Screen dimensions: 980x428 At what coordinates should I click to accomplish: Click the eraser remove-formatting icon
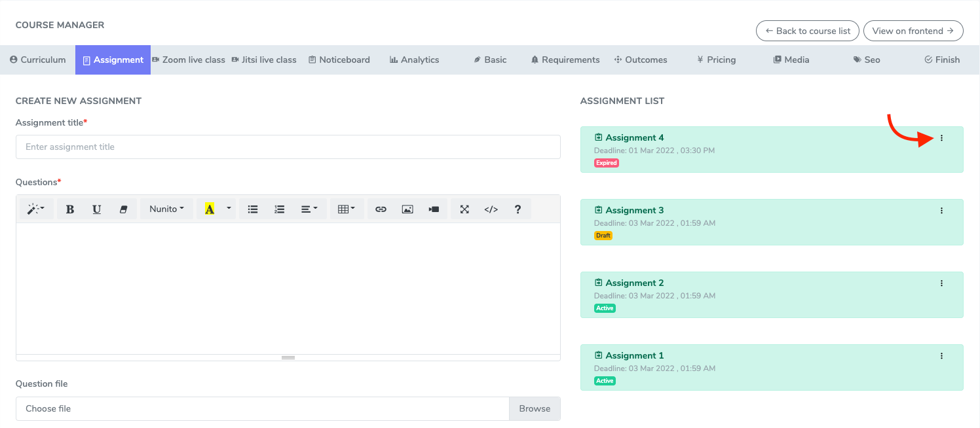click(123, 209)
